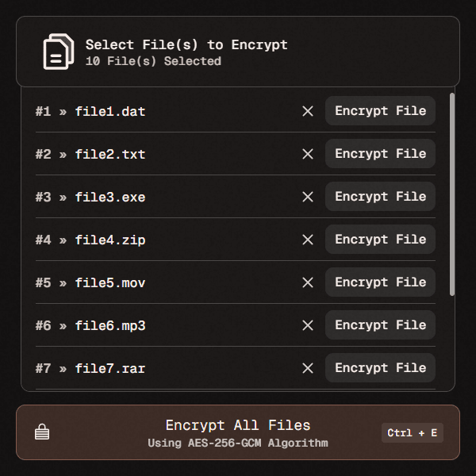The image size is (476, 476).
Task: Encrypt file1.dat
Action: (x=380, y=111)
